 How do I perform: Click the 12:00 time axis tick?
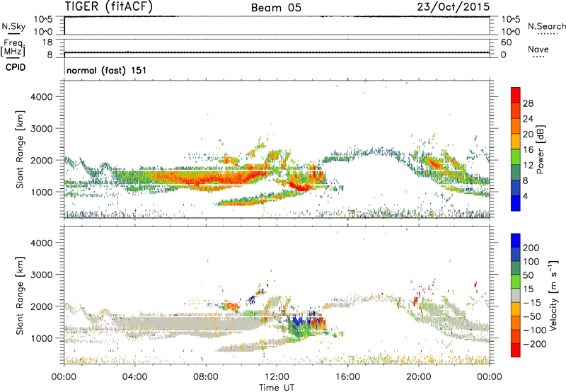point(277,377)
